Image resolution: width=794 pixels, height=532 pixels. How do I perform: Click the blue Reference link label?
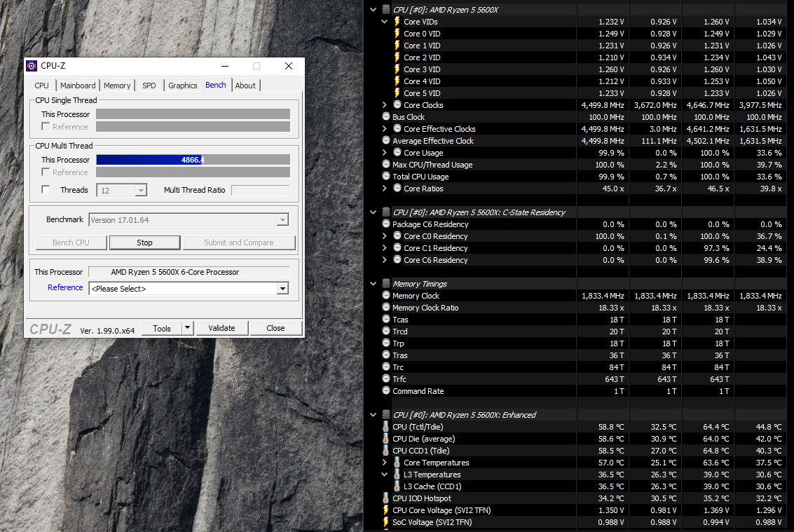pos(65,287)
